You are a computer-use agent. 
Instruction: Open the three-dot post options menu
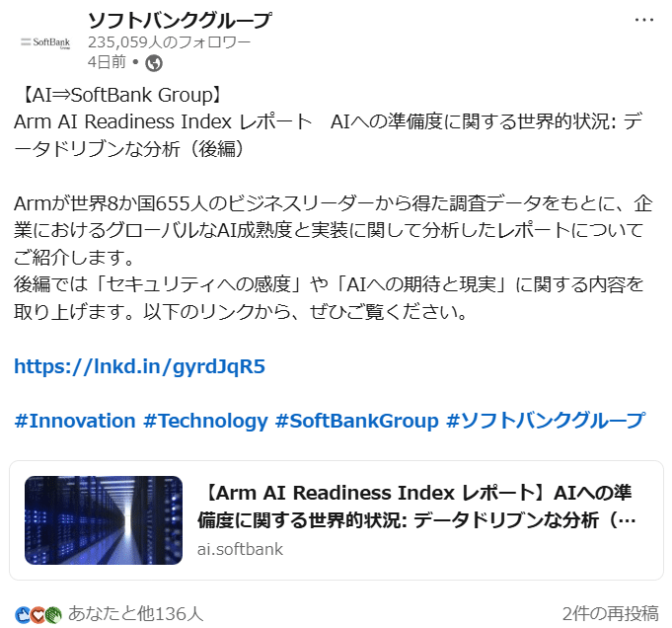pyautogui.click(x=644, y=20)
